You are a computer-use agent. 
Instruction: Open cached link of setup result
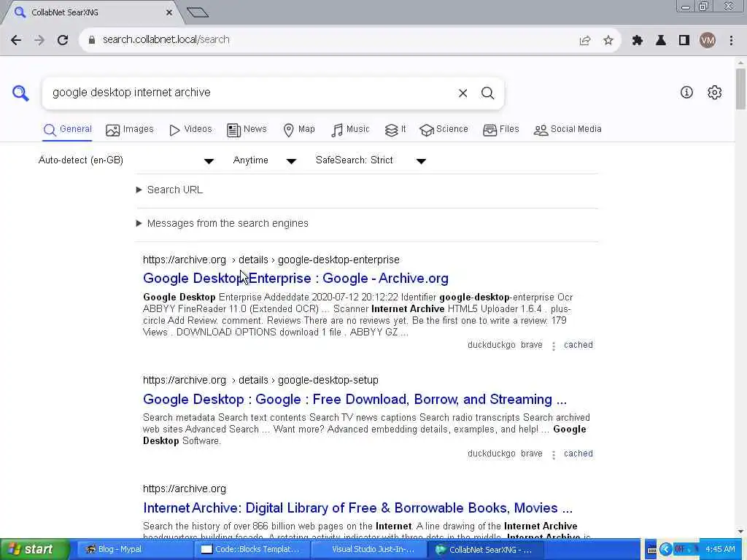[578, 454]
